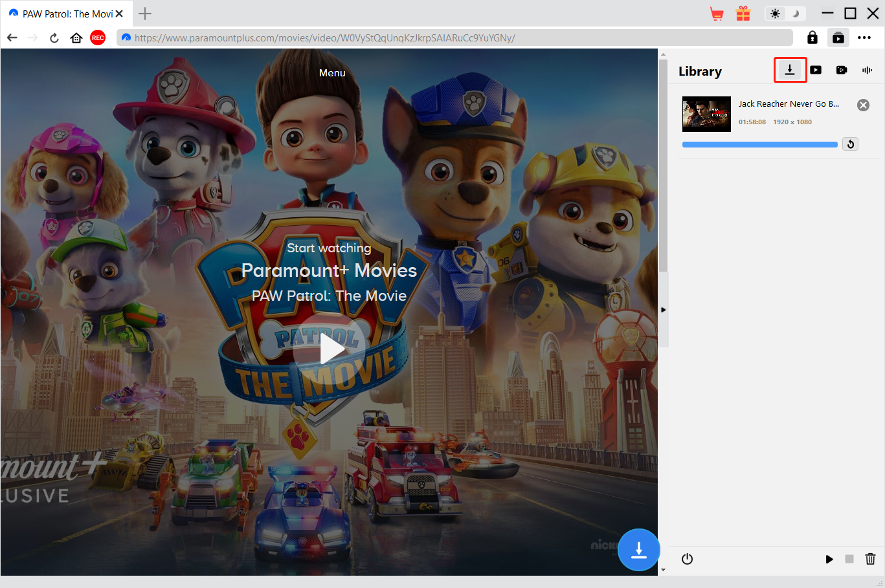Open the Audio library tab icon

[867, 70]
